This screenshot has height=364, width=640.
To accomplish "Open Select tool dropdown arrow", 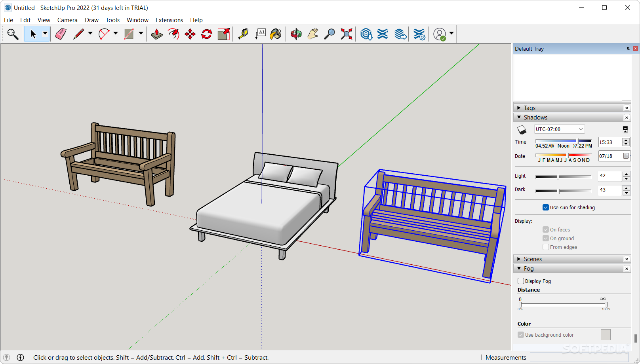I will point(45,34).
